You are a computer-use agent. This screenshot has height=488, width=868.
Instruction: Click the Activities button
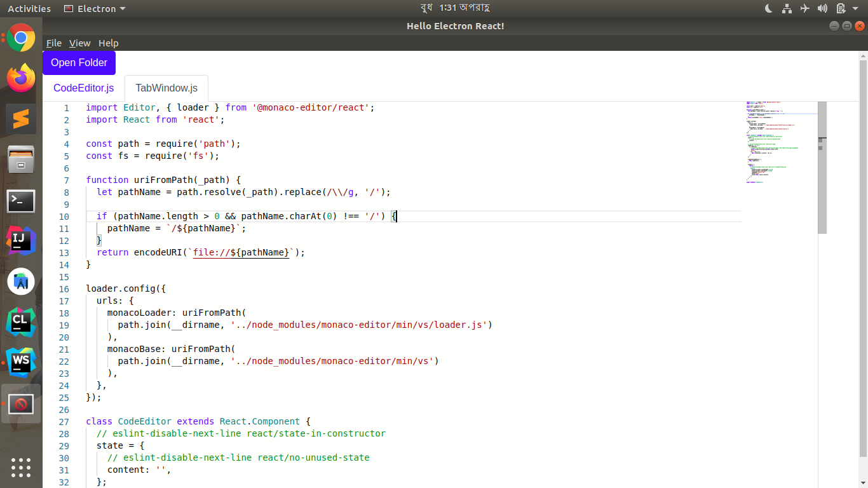[x=29, y=9]
